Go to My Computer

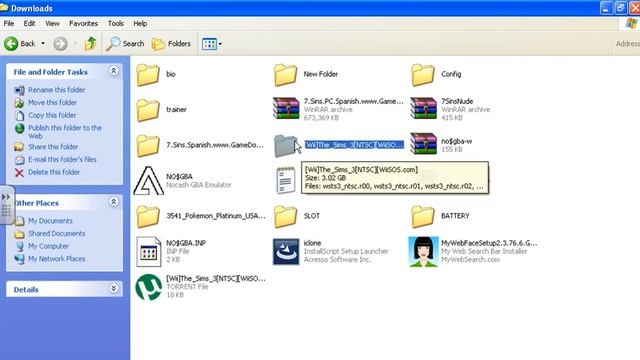pyautogui.click(x=48, y=246)
